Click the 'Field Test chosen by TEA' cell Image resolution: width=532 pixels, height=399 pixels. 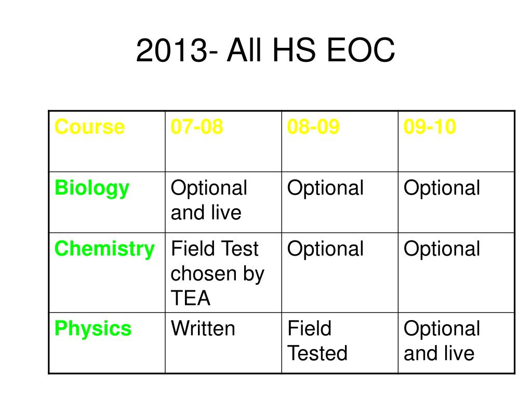[x=223, y=272]
